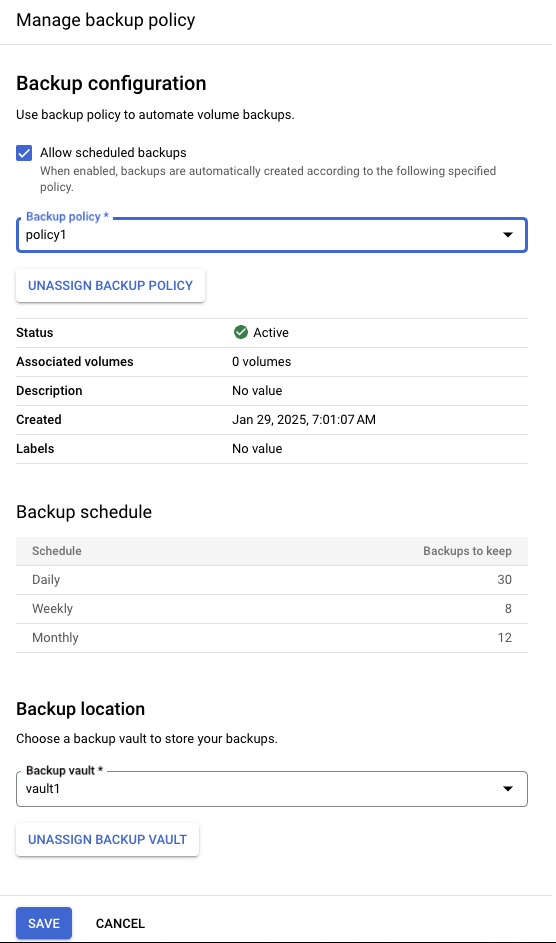Click the Backup schedule heading
Screen dimensions: 556x943
click(84, 512)
